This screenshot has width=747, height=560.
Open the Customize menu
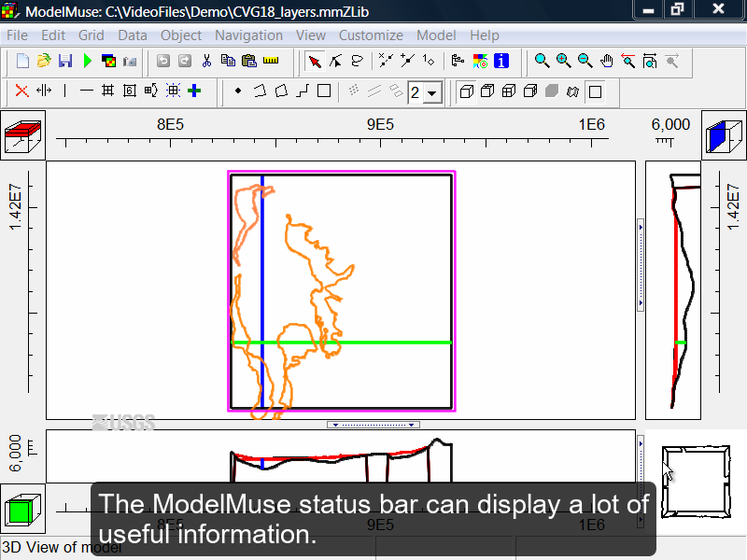tap(371, 35)
